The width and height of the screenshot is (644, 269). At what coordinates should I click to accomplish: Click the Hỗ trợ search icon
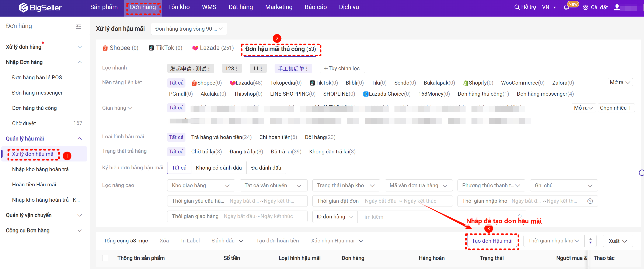(x=517, y=7)
